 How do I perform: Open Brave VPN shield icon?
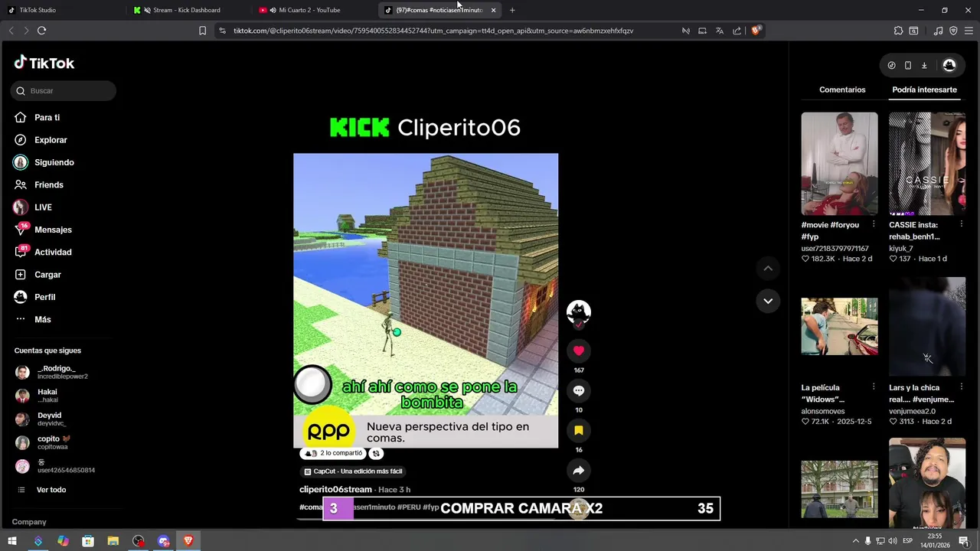[953, 31]
